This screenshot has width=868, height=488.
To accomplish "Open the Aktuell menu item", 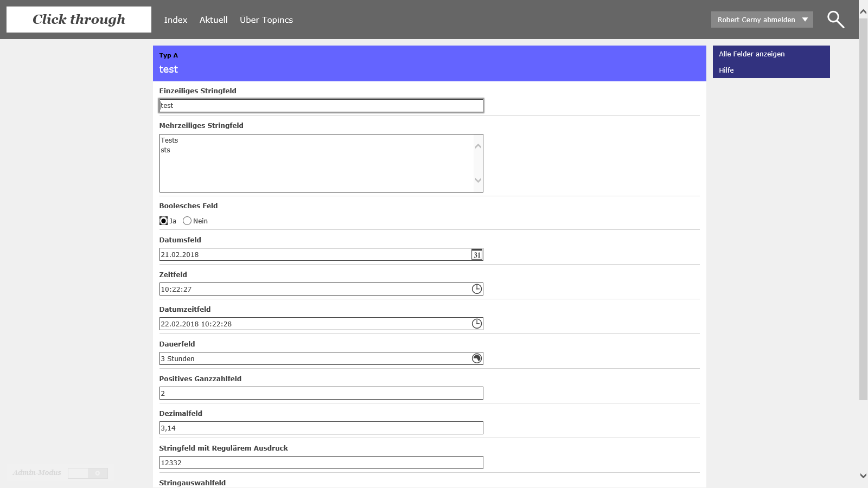I will pos(213,20).
